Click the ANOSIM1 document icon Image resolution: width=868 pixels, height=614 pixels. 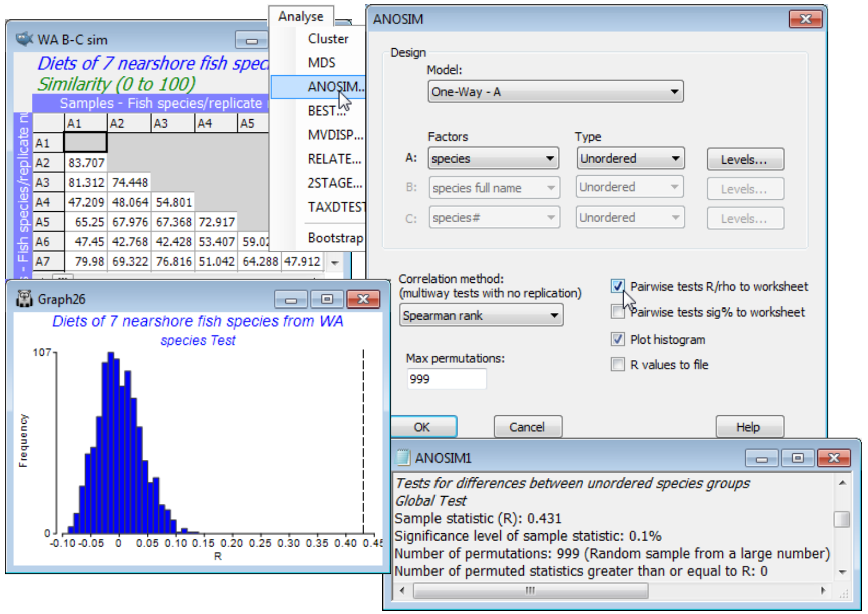click(x=403, y=457)
